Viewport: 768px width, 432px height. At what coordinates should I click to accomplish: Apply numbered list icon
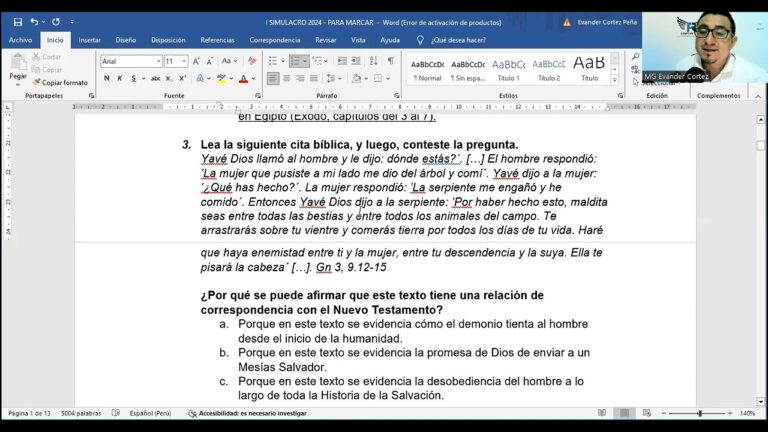tap(295, 61)
